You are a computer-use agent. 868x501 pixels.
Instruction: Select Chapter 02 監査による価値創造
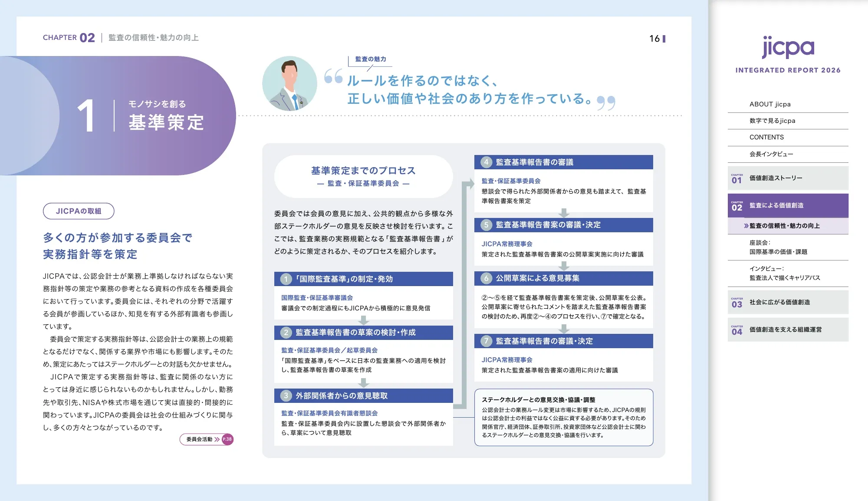click(x=788, y=205)
